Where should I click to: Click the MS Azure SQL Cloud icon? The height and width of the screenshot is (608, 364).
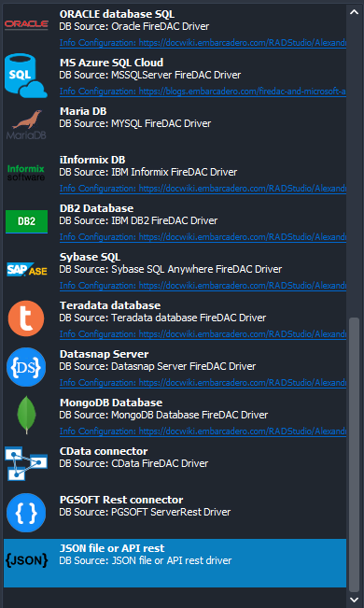pyautogui.click(x=26, y=76)
